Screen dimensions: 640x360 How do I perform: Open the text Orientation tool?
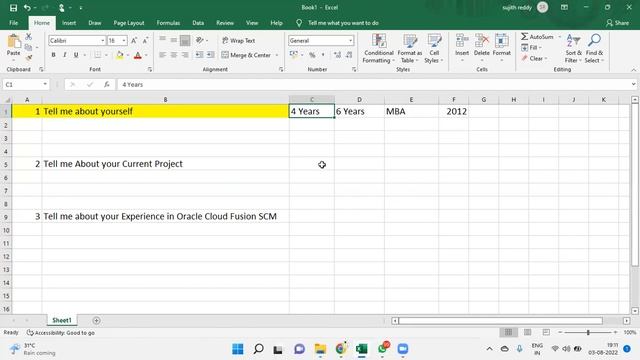[x=200, y=40]
